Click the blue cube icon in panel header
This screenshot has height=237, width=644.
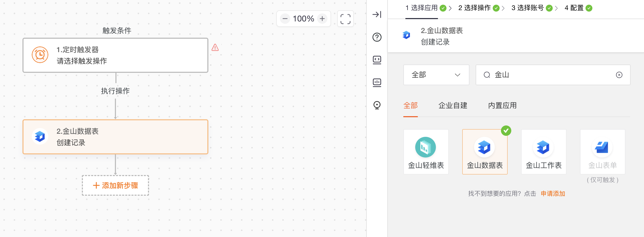(x=406, y=35)
